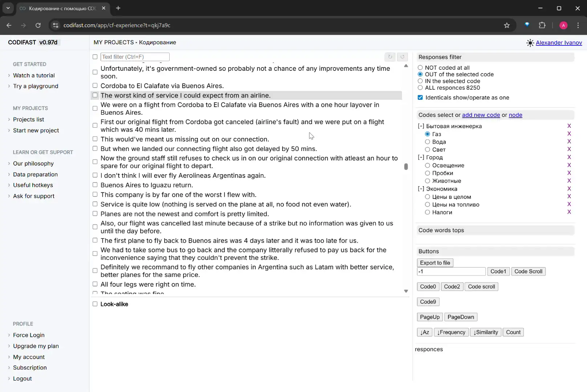Click the redo arrow icon above responses
The width and height of the screenshot is (587, 392).
(402, 57)
